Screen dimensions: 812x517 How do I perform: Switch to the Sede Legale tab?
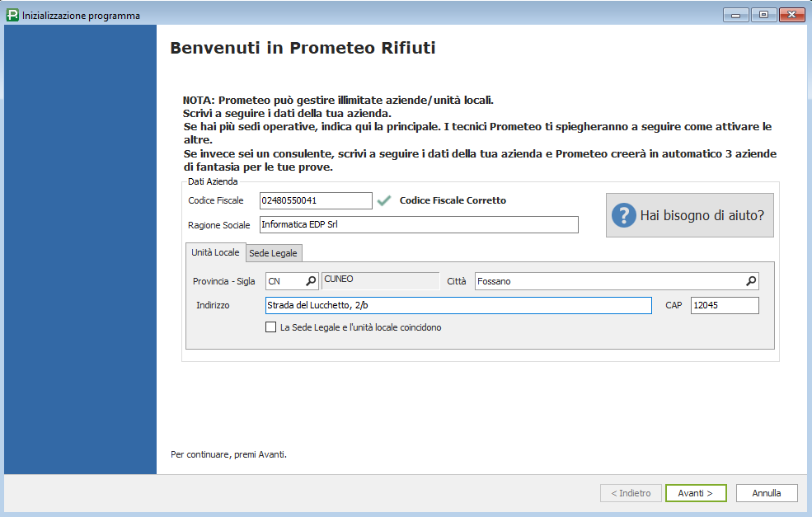point(274,252)
